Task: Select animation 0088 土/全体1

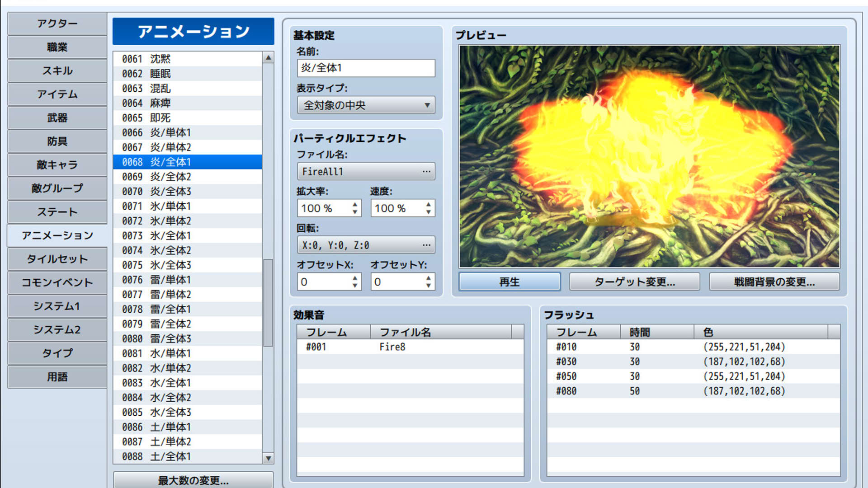Action: [188, 456]
